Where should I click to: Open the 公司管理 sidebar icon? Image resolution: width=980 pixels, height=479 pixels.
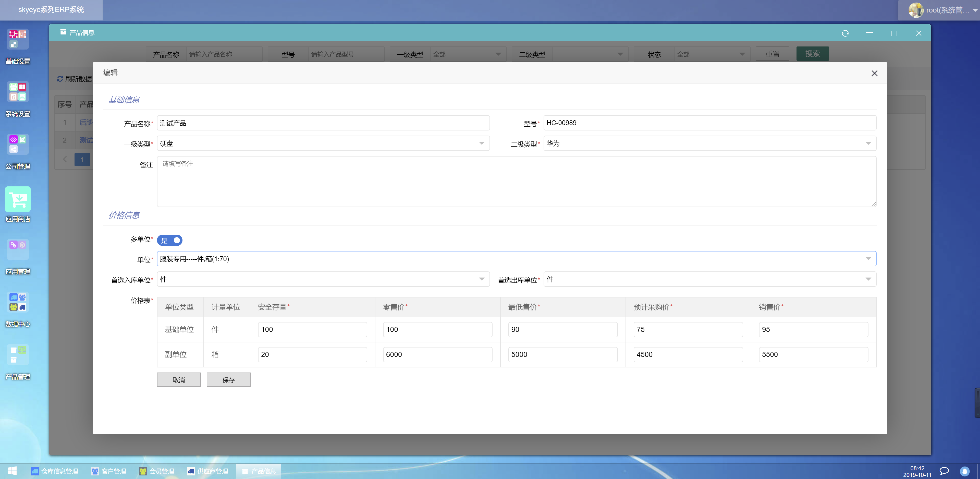(x=18, y=145)
